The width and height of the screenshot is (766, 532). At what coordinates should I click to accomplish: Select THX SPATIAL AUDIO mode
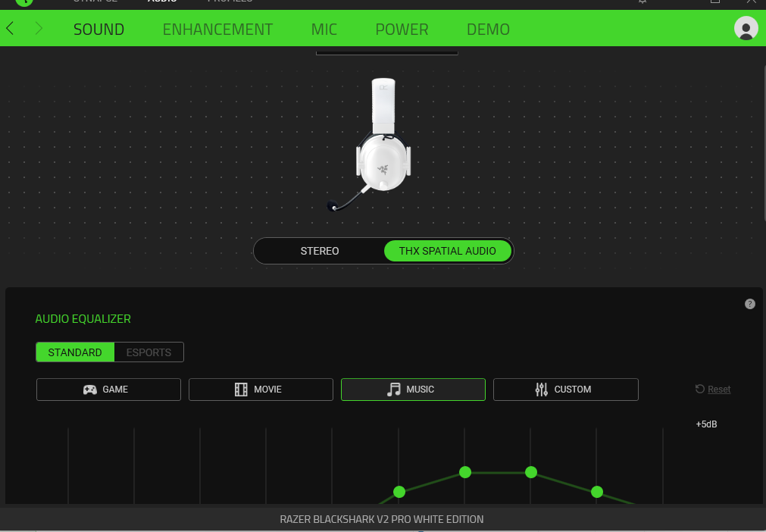pyautogui.click(x=448, y=251)
